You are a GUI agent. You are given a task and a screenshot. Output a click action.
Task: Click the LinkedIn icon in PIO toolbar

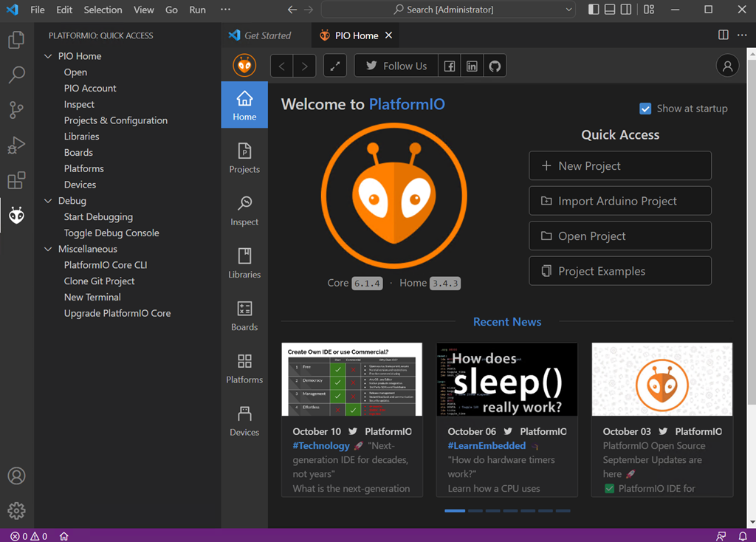(472, 66)
